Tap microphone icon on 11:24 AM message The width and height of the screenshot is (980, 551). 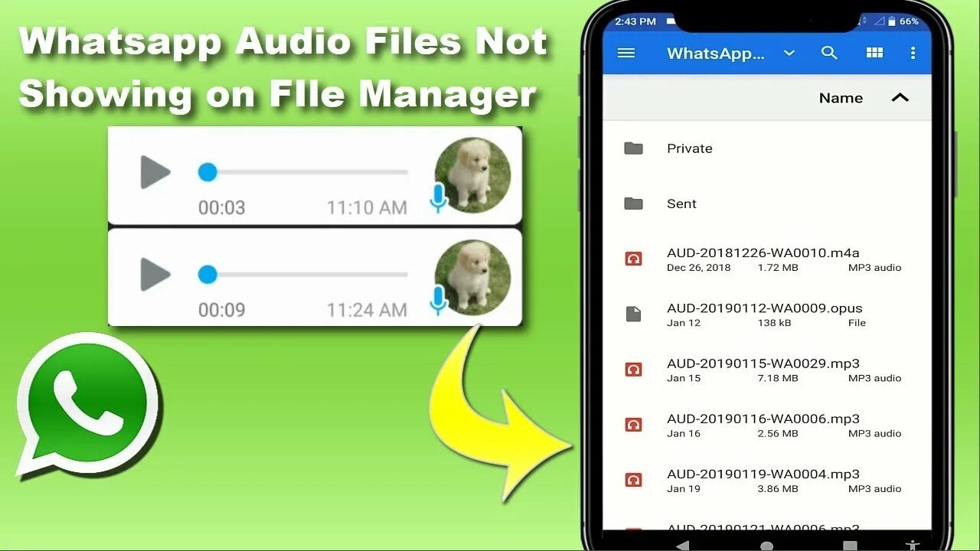tap(438, 301)
